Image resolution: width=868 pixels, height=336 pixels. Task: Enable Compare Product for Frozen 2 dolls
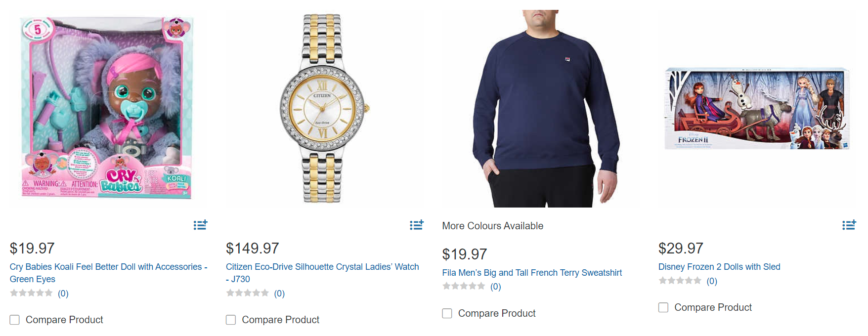click(x=663, y=307)
